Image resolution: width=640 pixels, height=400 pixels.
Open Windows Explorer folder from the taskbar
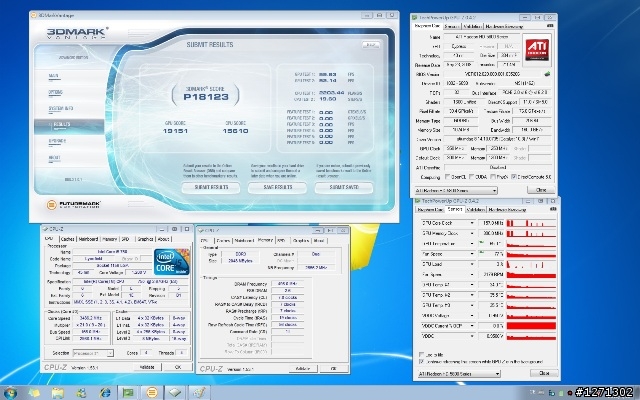(58, 393)
